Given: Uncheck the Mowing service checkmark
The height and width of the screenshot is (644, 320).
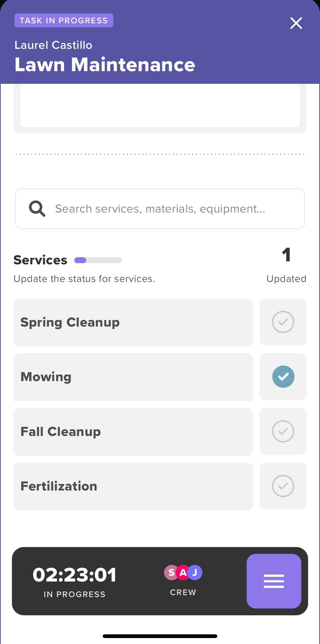Looking at the screenshot, I should coord(283,376).
